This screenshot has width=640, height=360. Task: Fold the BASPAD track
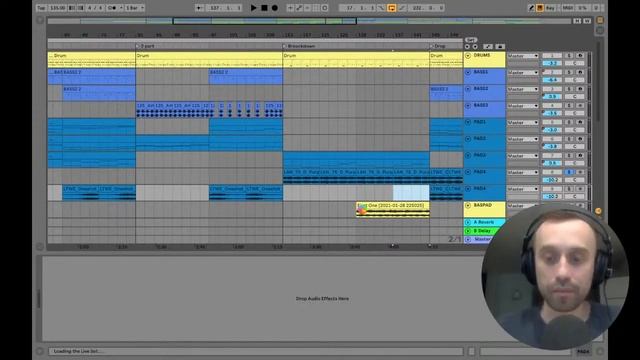click(468, 206)
